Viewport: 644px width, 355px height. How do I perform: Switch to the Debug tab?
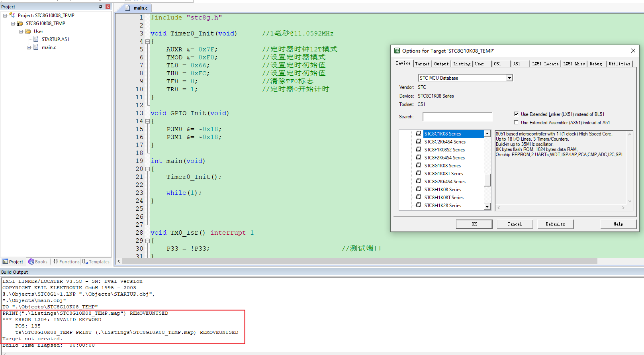(x=596, y=64)
